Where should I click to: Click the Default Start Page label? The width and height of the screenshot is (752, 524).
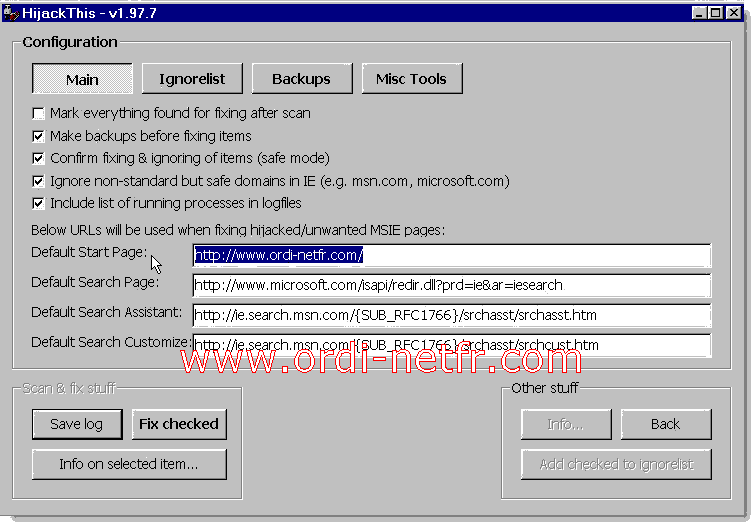click(x=89, y=252)
